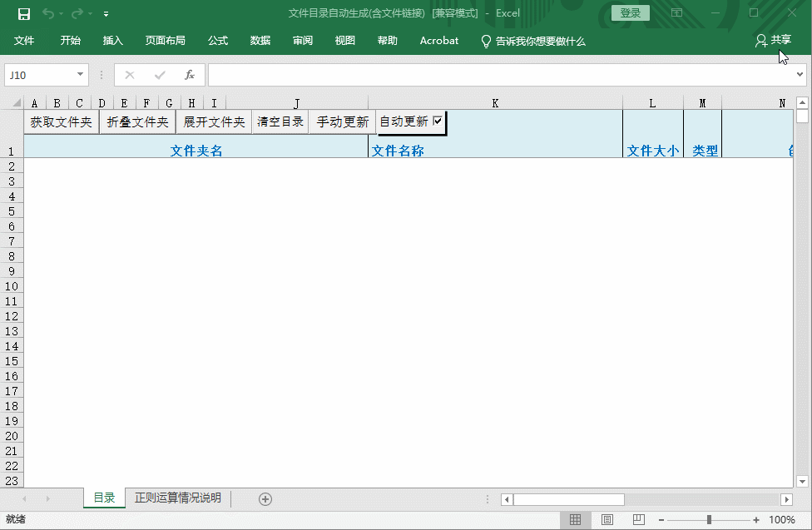Click the zoom out minus icon
The image size is (812, 530).
click(661, 520)
